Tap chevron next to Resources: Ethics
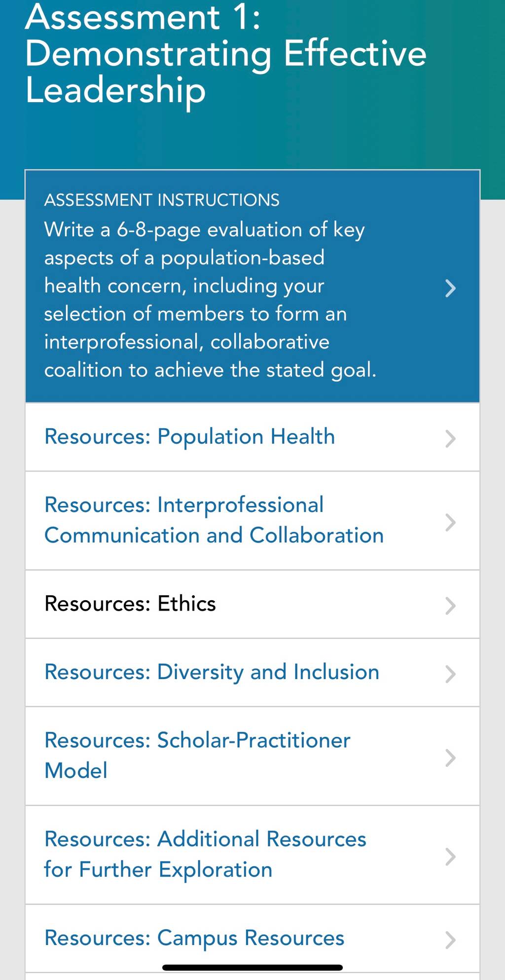The width and height of the screenshot is (505, 980). coord(450,606)
